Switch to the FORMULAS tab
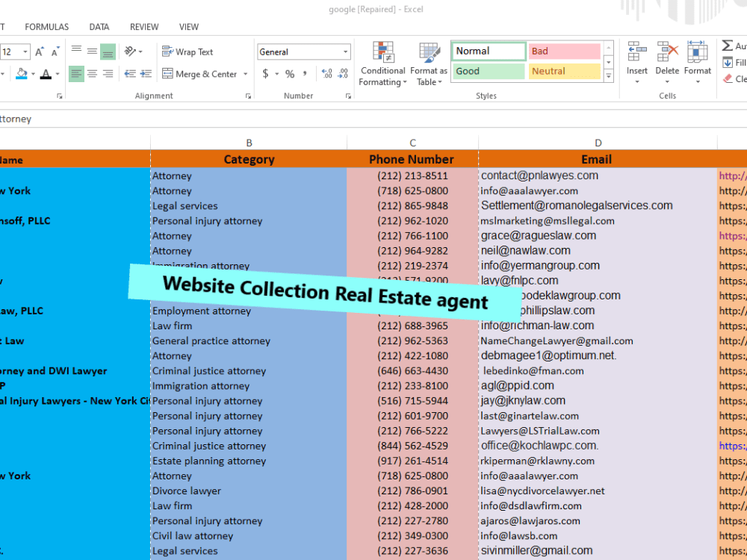 46,27
